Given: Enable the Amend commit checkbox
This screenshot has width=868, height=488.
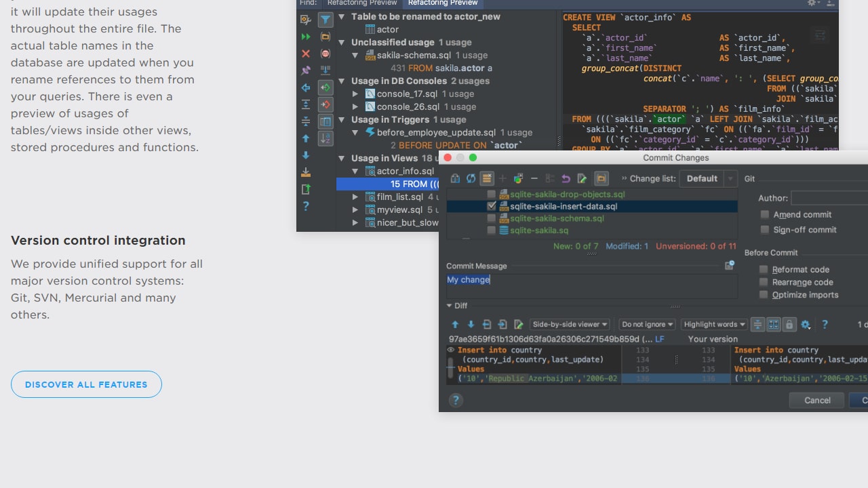Looking at the screenshot, I should click(764, 214).
